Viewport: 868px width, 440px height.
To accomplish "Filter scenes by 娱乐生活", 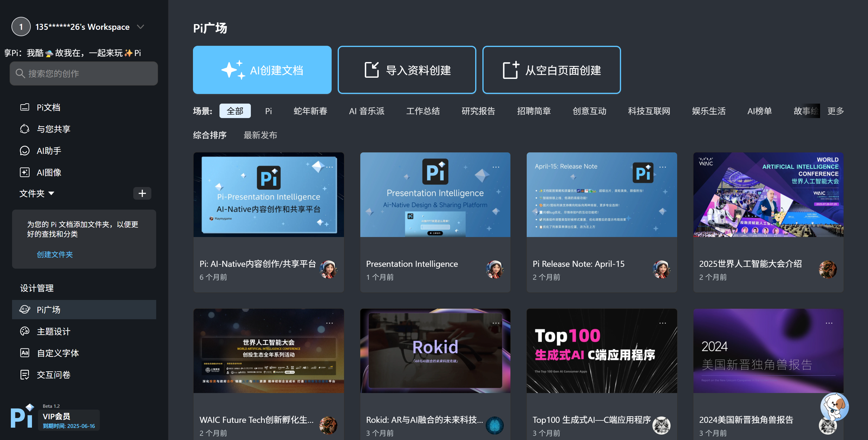I will pos(709,111).
